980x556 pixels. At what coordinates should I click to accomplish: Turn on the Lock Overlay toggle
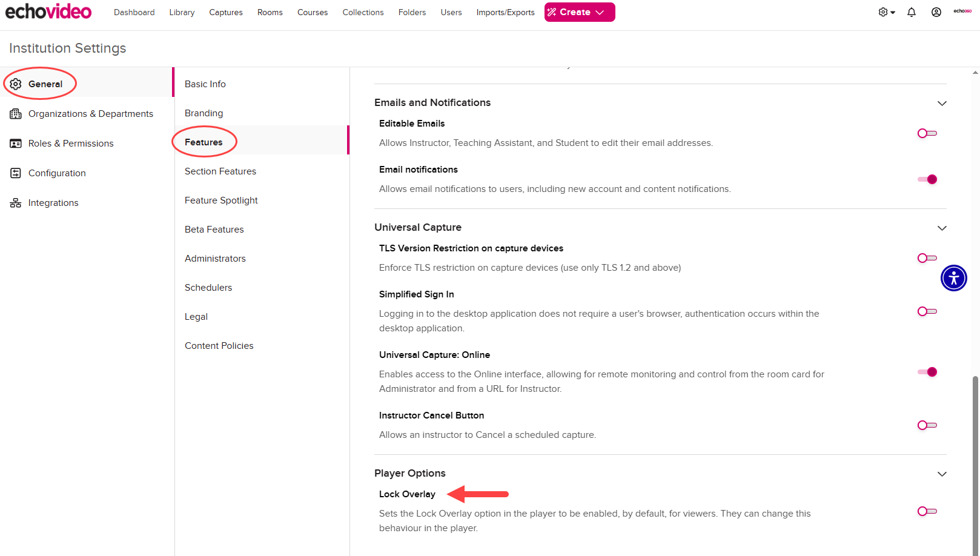point(927,511)
